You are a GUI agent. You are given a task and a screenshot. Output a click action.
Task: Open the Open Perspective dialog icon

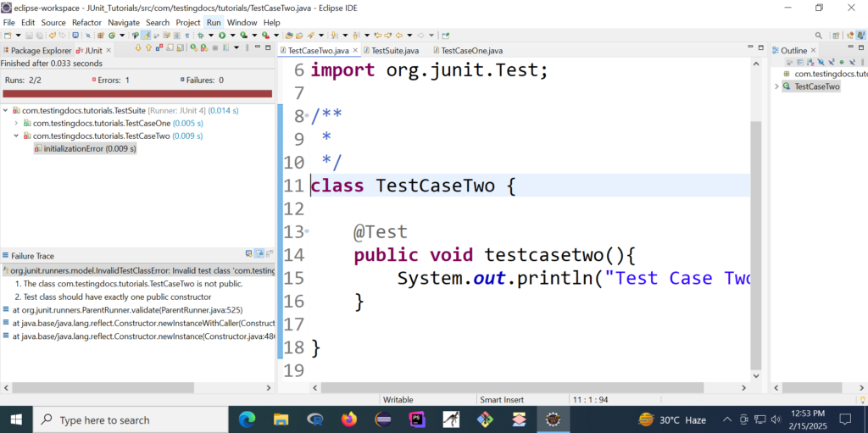point(837,36)
